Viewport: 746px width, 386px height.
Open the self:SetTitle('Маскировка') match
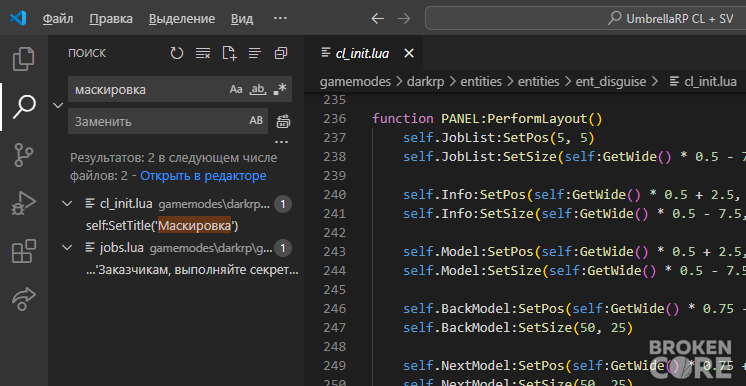162,226
